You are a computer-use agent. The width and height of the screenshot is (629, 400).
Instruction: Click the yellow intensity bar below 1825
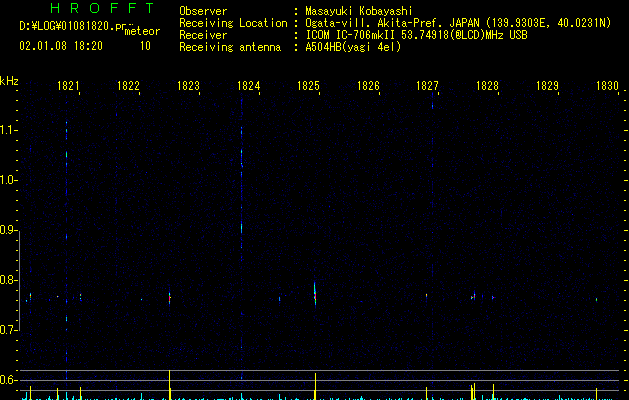click(315, 386)
